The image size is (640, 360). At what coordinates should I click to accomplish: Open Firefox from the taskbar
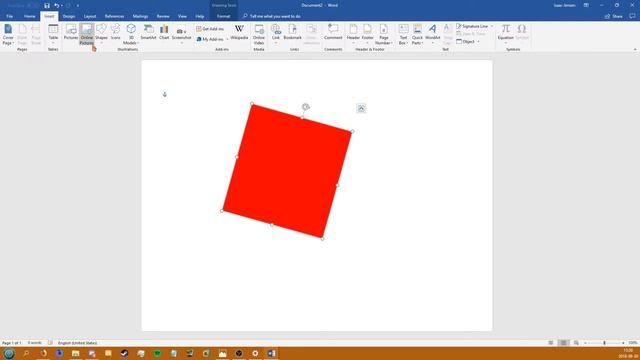coord(43,353)
